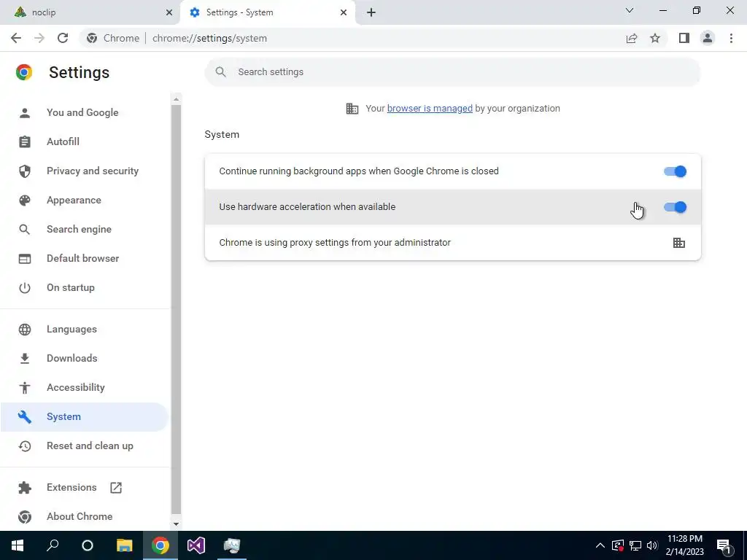The width and height of the screenshot is (747, 560).
Task: Open the notification center icon
Action: [x=724, y=545]
